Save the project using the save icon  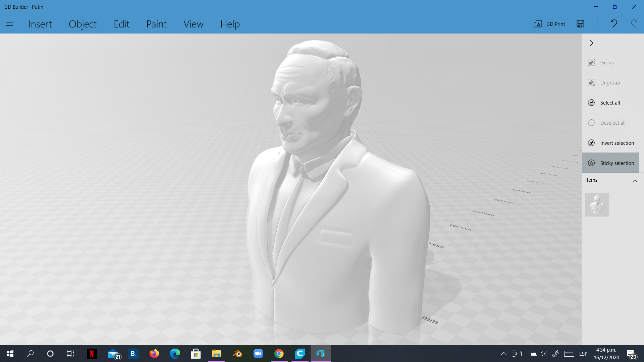tap(580, 24)
